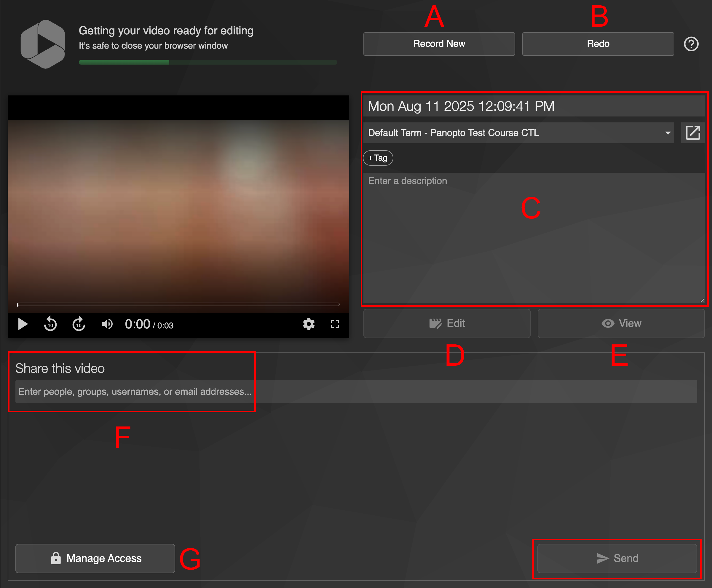This screenshot has height=588, width=712.
Task: Click the share recipients input field
Action: tap(356, 392)
